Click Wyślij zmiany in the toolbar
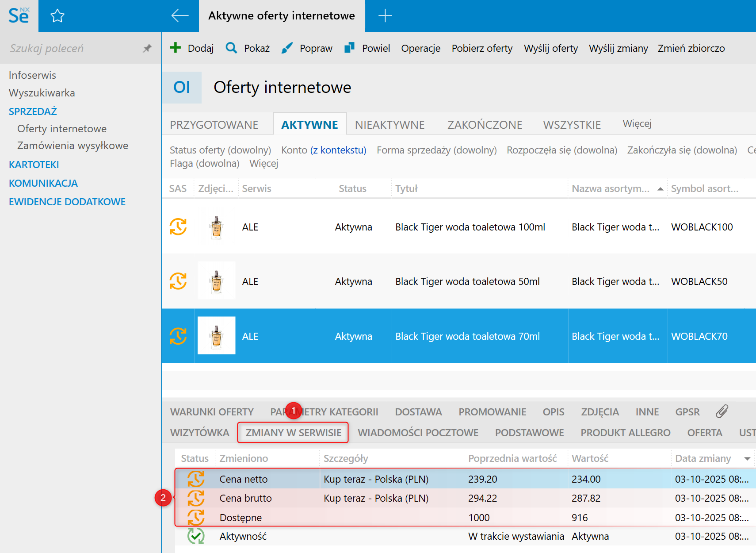This screenshot has width=756, height=553. (619, 48)
